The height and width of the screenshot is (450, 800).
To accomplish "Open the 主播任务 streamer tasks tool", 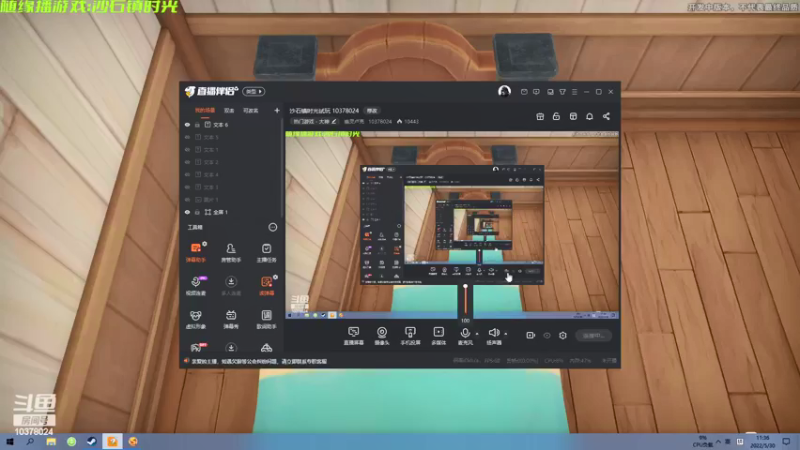I will tap(266, 253).
